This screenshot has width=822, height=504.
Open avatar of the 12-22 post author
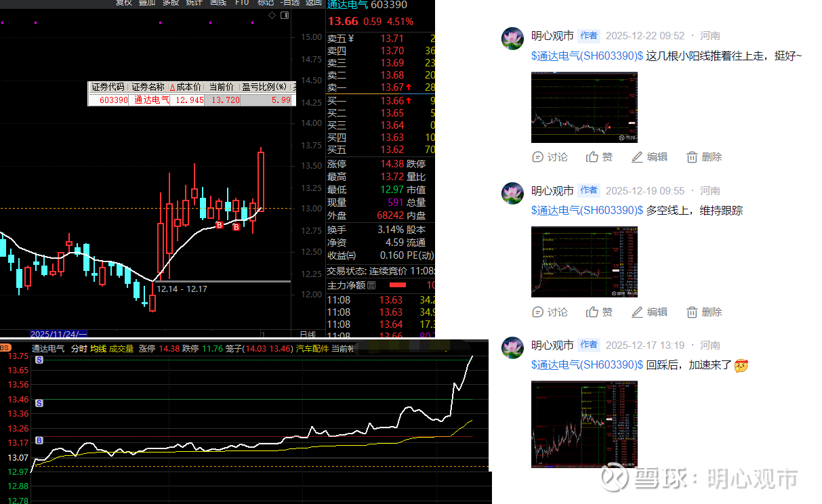point(512,39)
